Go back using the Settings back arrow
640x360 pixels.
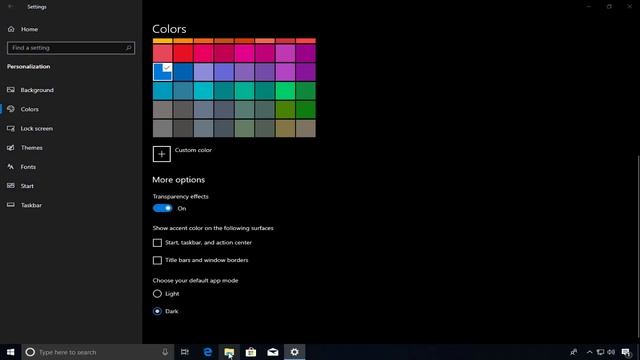10,7
